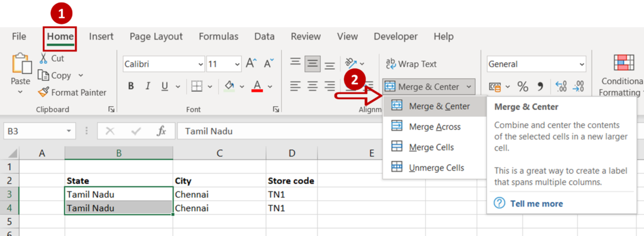Click the Format Painter brush icon
The width and height of the screenshot is (644, 236).
[43, 93]
